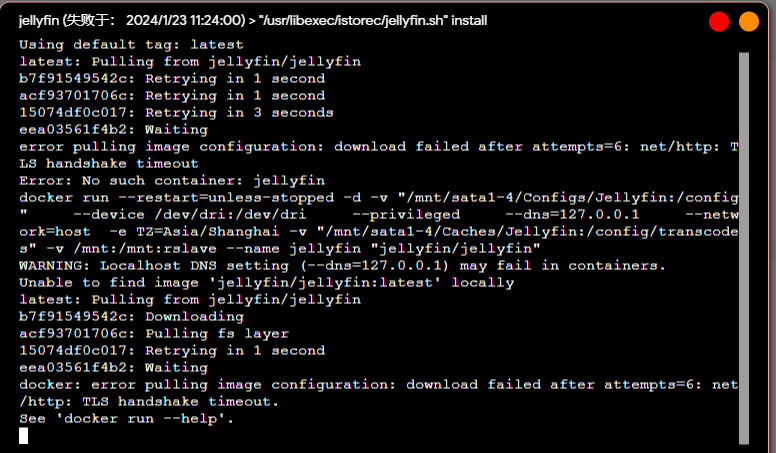This screenshot has height=453, width=776.
Task: Click the orange circle button in title bar
Action: click(749, 21)
